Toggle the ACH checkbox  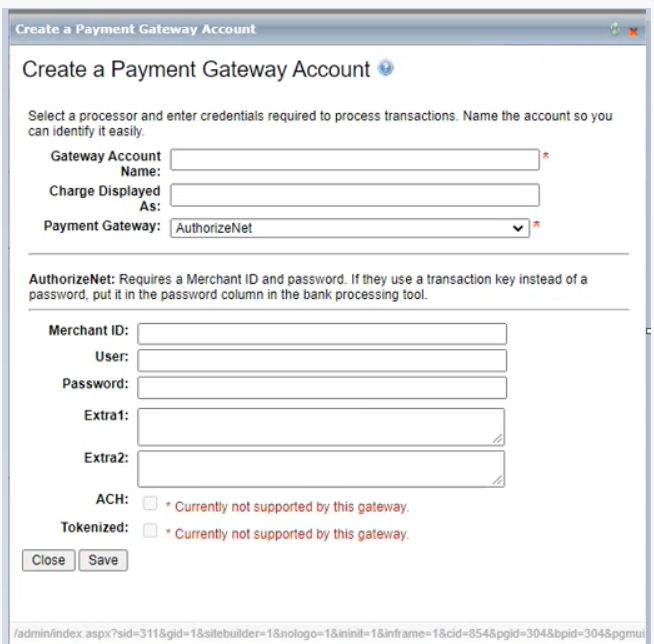tap(150, 503)
